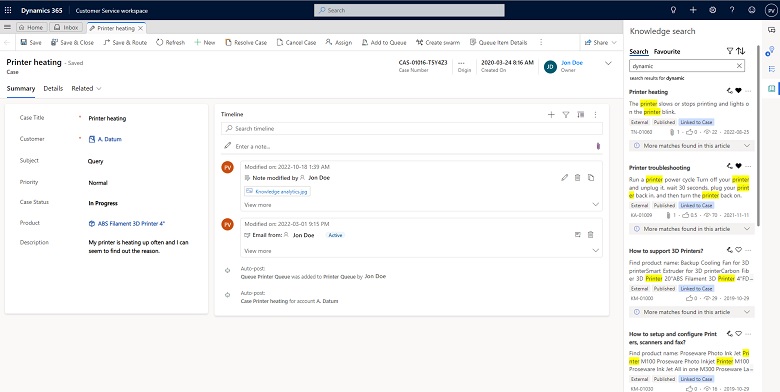Expand more matches under Printer troubleshooting

pyautogui.click(x=692, y=229)
